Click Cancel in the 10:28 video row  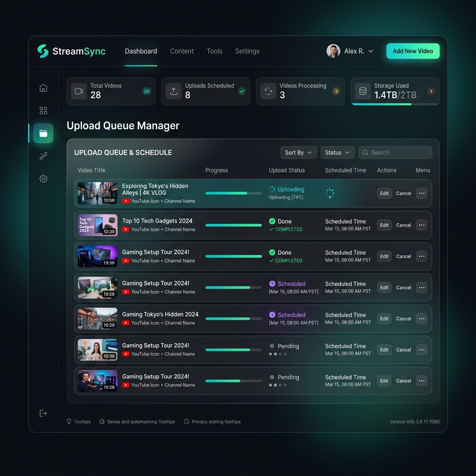403,381
